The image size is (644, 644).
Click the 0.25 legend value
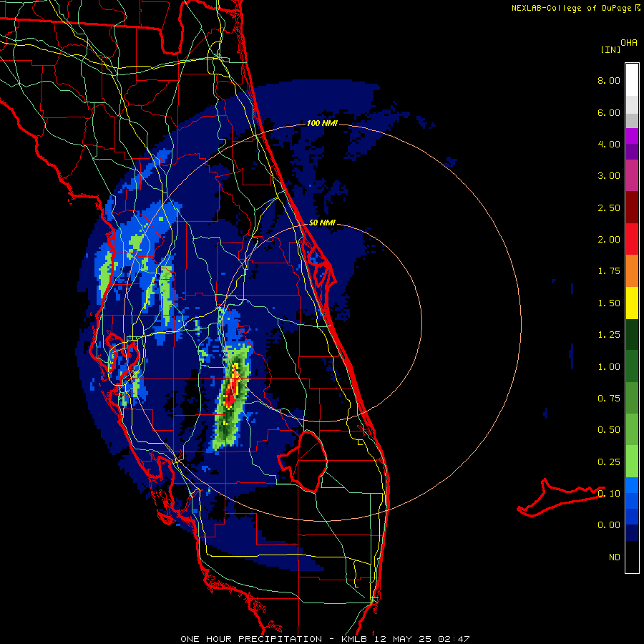point(609,462)
